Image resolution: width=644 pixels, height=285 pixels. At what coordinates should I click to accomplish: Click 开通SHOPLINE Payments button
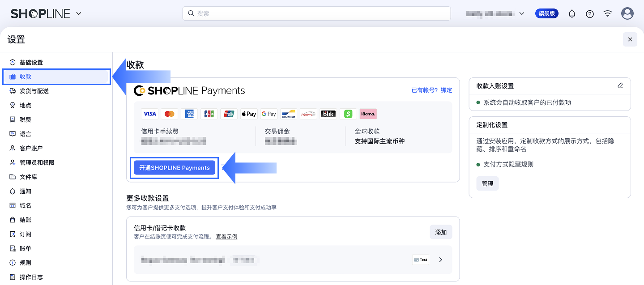coord(175,168)
